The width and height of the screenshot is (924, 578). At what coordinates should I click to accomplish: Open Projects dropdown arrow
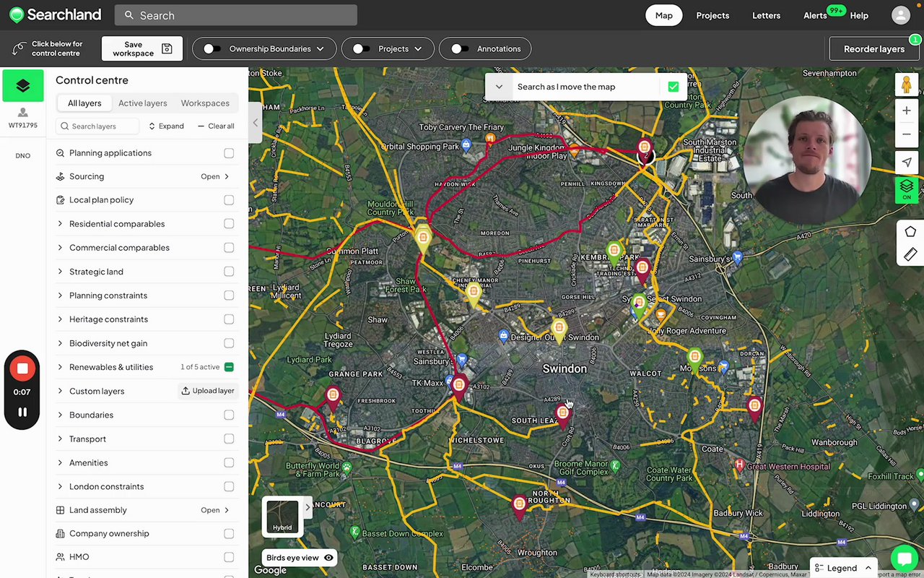[417, 49]
